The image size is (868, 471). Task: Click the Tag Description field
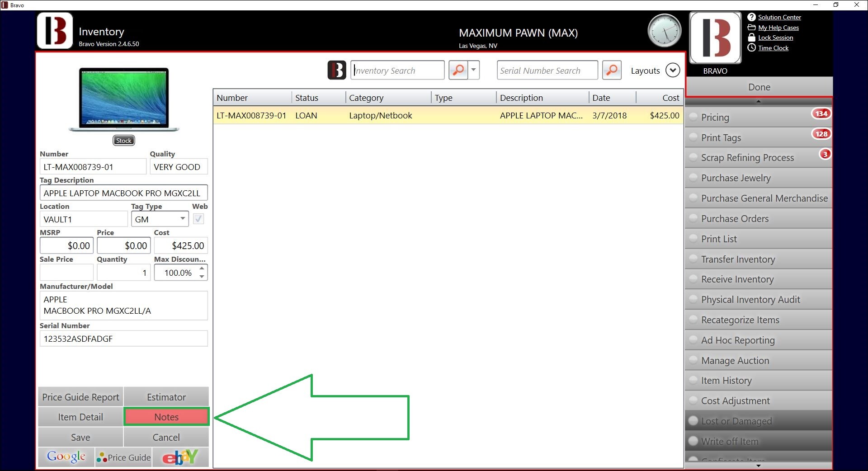point(123,193)
